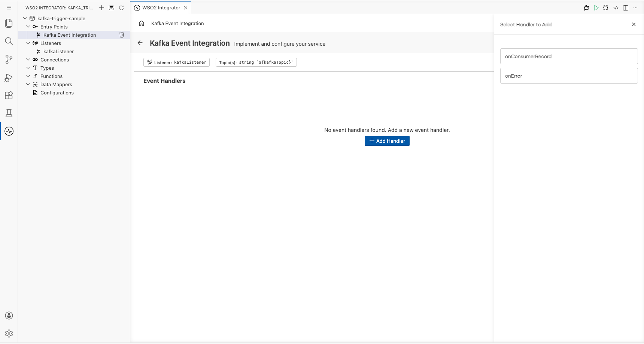
Task: Choose the onError handler
Action: (x=569, y=76)
